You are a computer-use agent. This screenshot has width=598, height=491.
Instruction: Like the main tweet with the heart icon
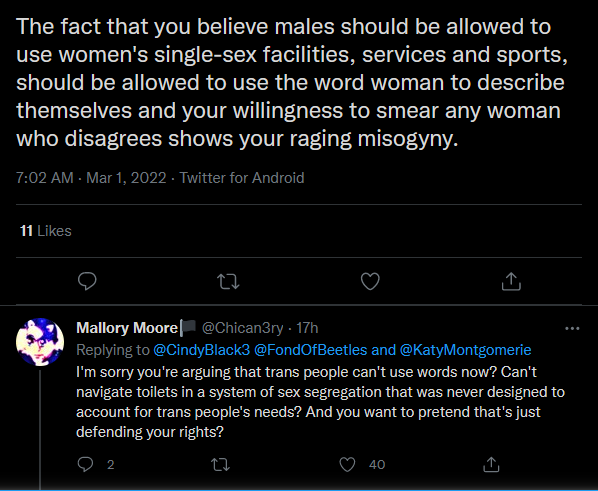tap(370, 282)
